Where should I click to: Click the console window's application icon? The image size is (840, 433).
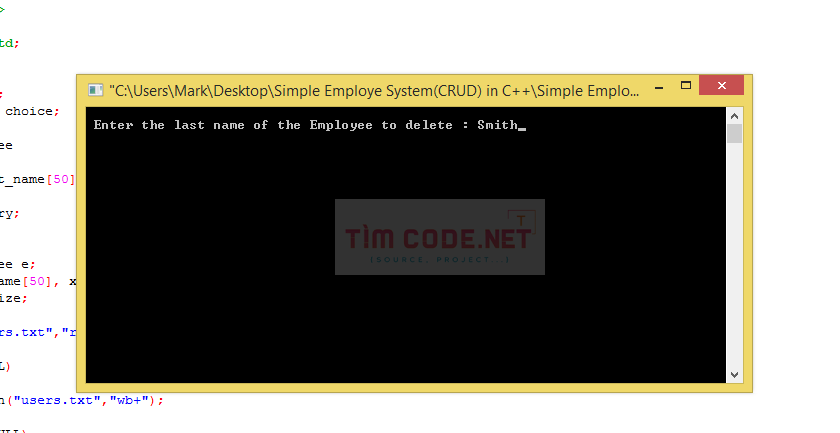(95, 90)
